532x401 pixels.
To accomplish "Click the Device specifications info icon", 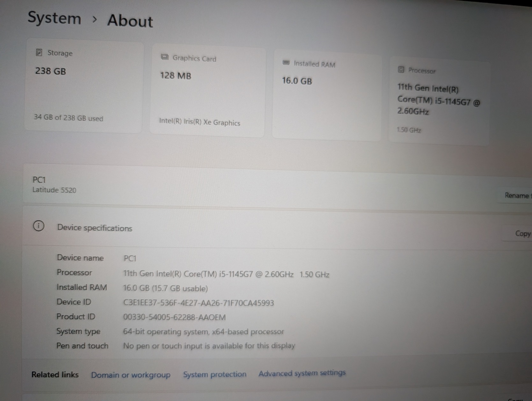I will 39,226.
